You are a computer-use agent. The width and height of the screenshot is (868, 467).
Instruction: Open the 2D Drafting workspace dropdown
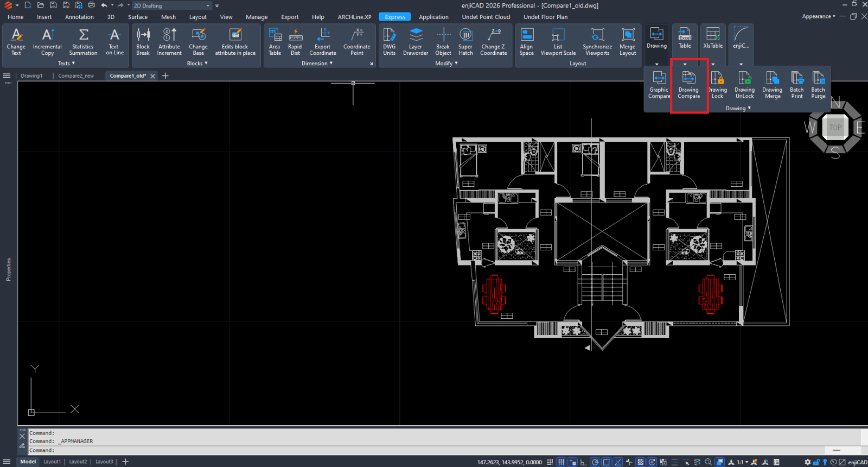tap(171, 6)
